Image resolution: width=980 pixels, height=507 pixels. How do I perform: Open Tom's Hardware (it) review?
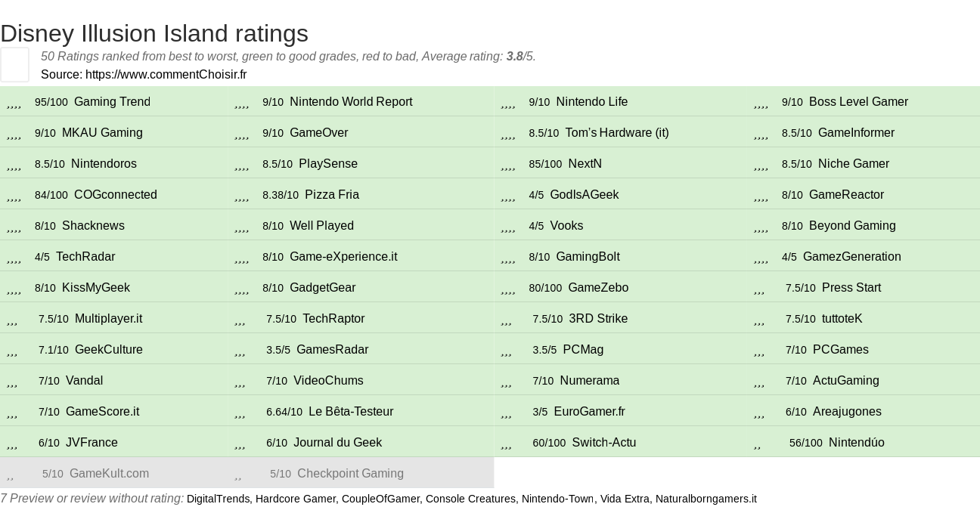click(x=617, y=133)
